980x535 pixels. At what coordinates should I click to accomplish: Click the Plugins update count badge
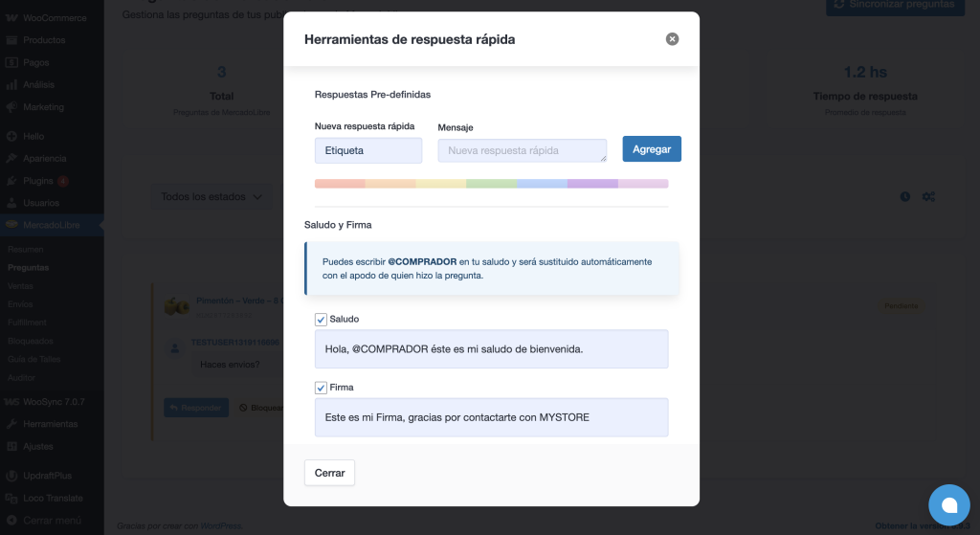62,181
